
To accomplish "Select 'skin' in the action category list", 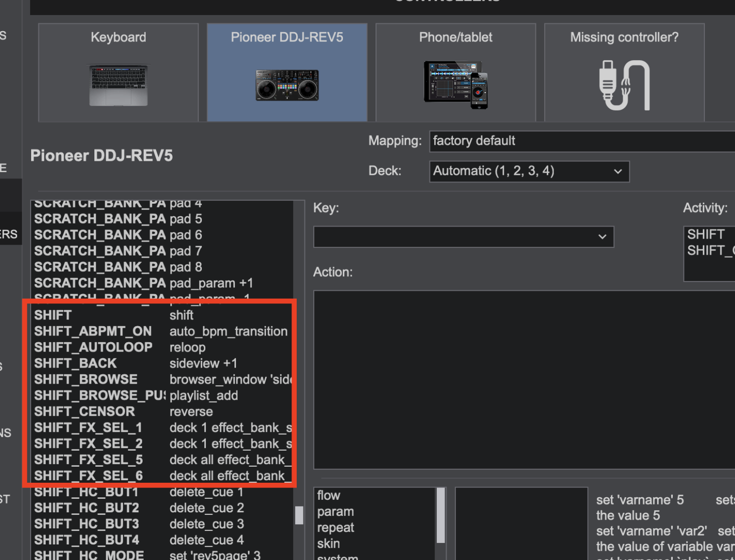I will click(375, 544).
